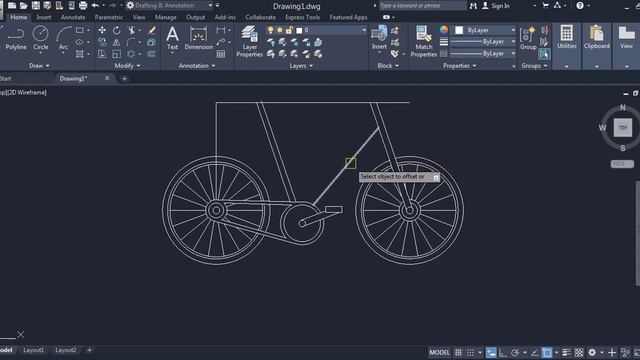Click the Sign In button
The height and width of the screenshot is (360, 640).
tap(496, 6)
